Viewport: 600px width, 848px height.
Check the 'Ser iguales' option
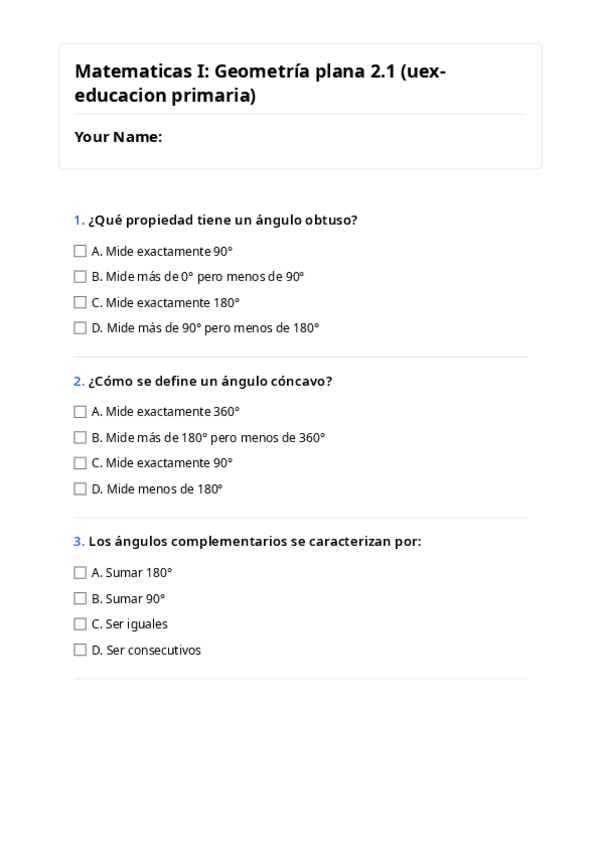pos(80,624)
